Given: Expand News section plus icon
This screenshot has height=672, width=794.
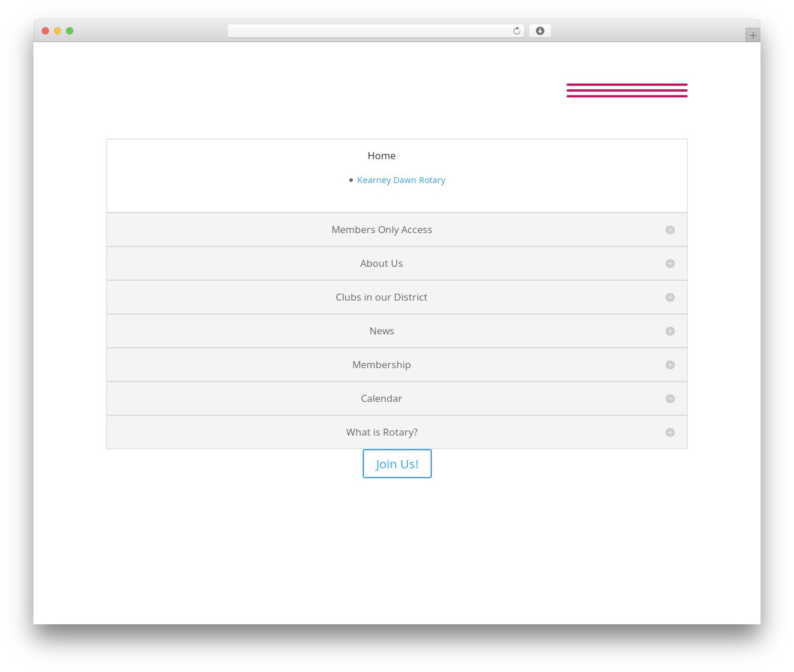Looking at the screenshot, I should [x=670, y=331].
